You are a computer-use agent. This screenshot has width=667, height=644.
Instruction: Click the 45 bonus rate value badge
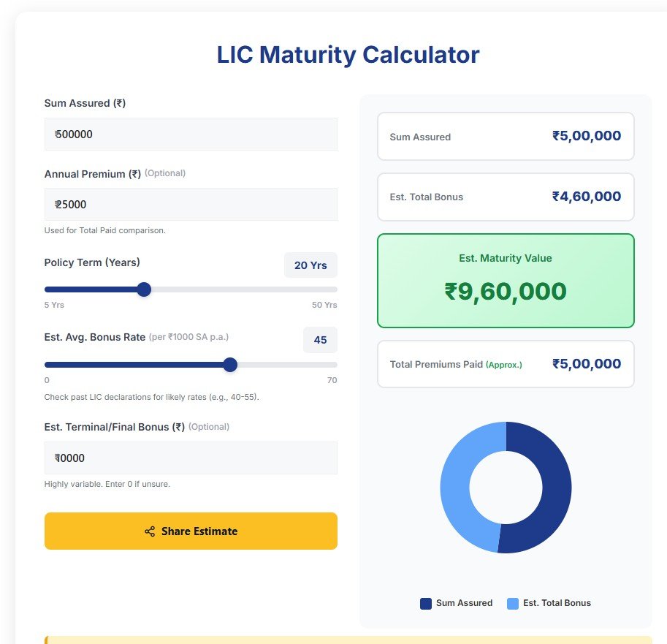(320, 340)
